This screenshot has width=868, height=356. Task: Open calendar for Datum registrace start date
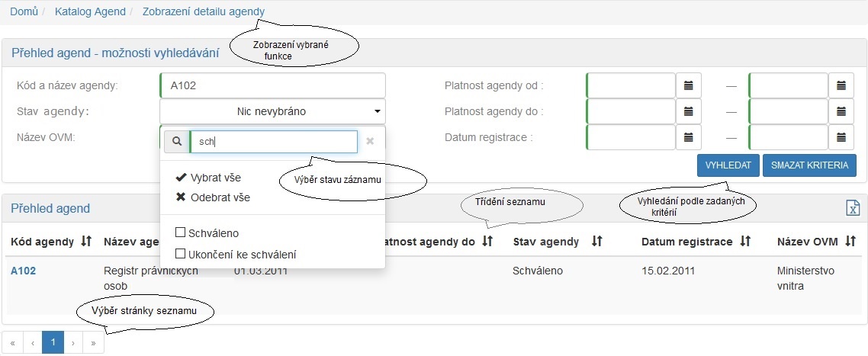click(688, 138)
